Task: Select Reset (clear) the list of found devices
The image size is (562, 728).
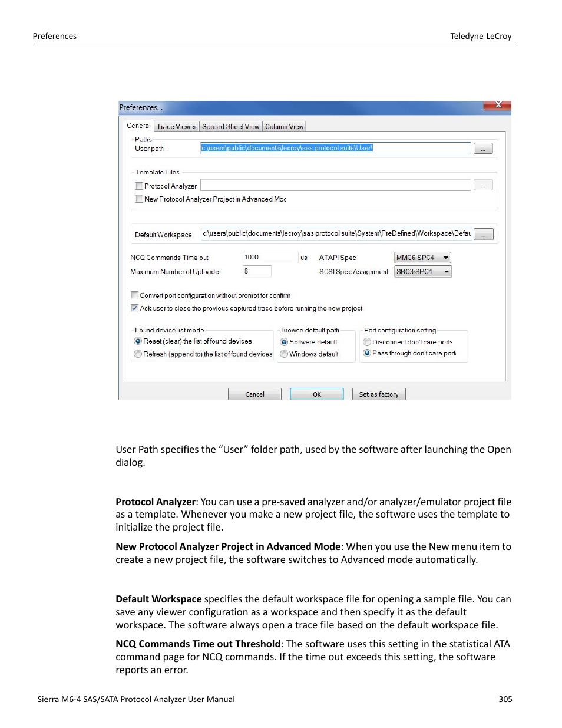Action: coord(138,341)
